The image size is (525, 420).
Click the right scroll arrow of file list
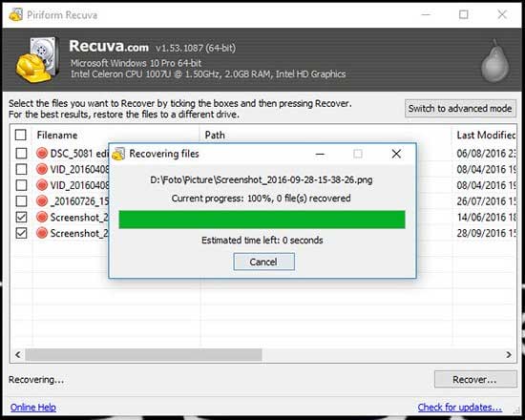[509, 355]
